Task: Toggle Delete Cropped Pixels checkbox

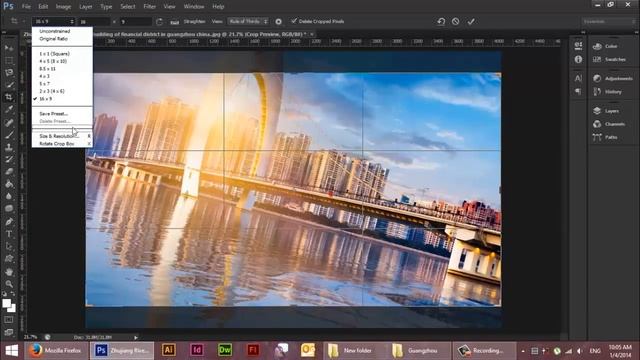Action: click(x=293, y=21)
